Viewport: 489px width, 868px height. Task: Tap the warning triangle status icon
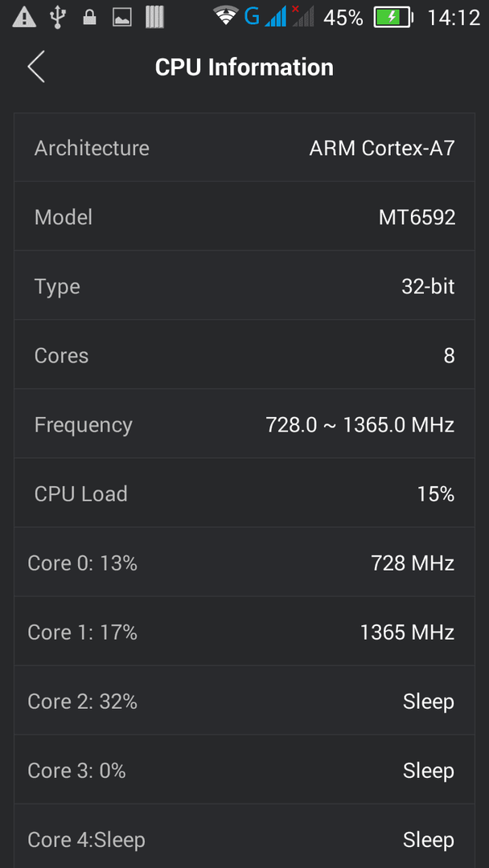(x=24, y=17)
